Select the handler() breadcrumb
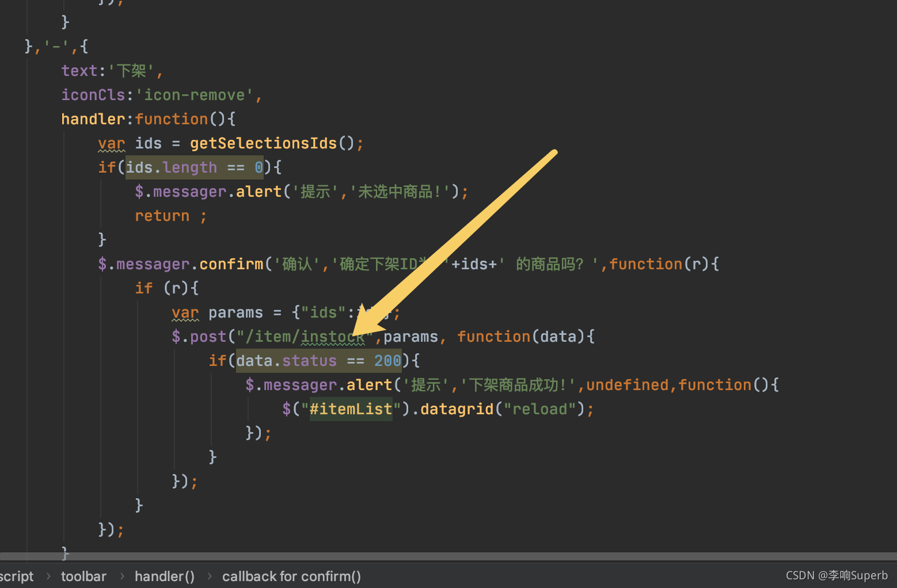 165,576
